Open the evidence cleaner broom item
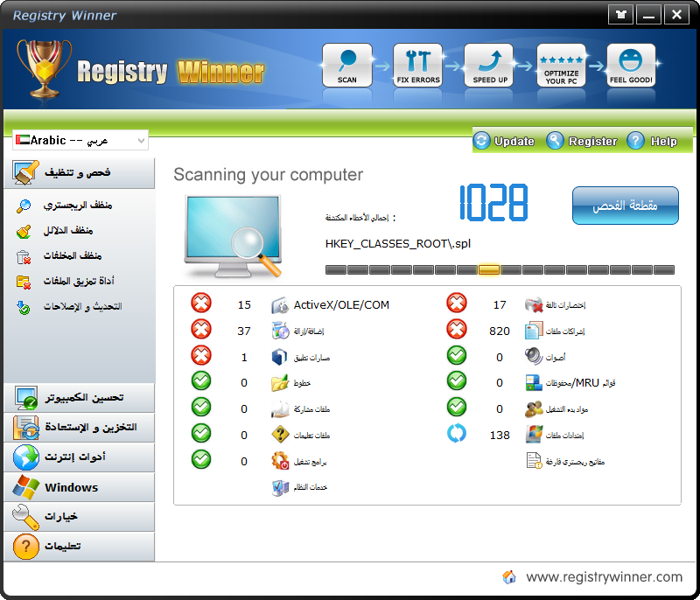Viewport: 700px width, 600px height. (55, 231)
